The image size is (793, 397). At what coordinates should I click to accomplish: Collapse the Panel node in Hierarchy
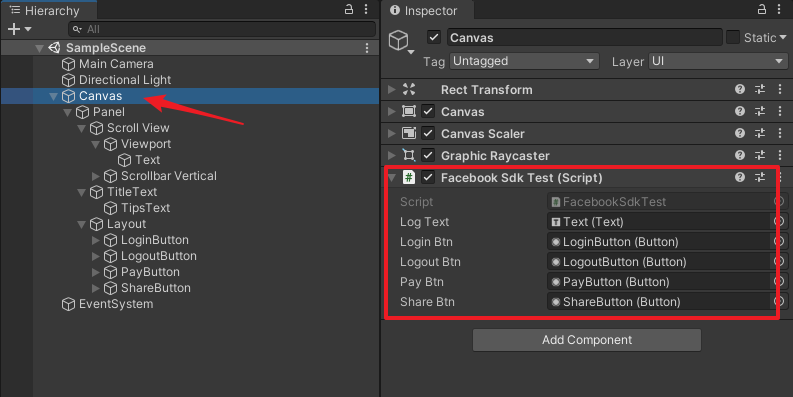pos(67,112)
